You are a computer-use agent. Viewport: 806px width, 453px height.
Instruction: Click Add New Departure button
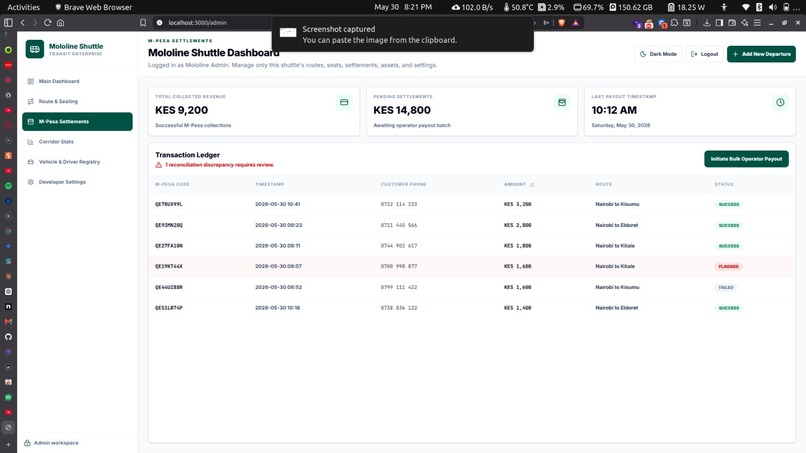click(761, 54)
